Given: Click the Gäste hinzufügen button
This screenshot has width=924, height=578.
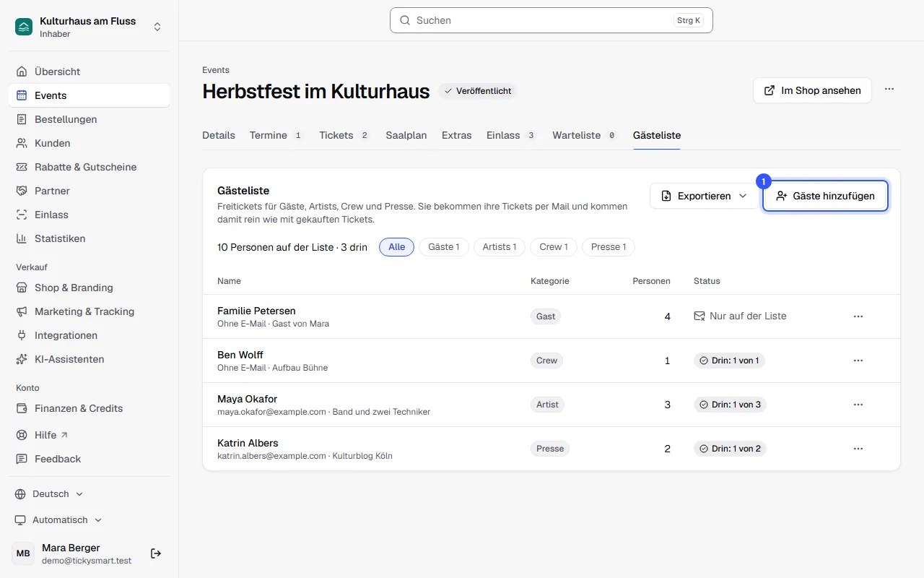Looking at the screenshot, I should pos(825,196).
